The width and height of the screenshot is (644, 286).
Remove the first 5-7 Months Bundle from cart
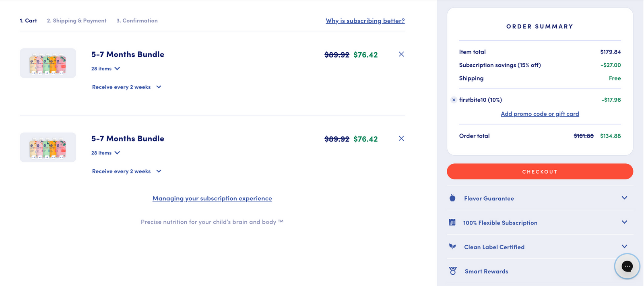pos(401,54)
